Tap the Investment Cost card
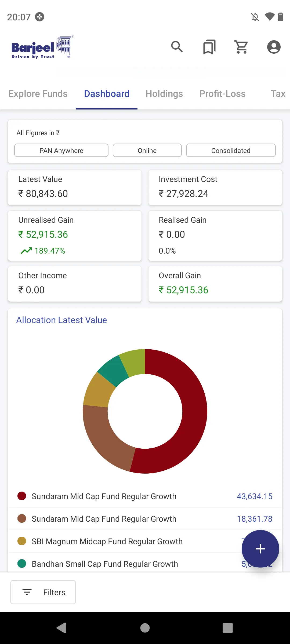 215,188
